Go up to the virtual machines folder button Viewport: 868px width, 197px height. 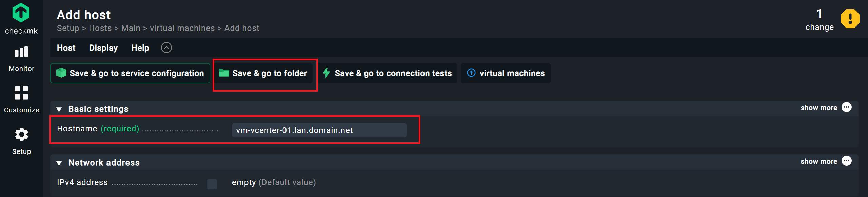[506, 73]
